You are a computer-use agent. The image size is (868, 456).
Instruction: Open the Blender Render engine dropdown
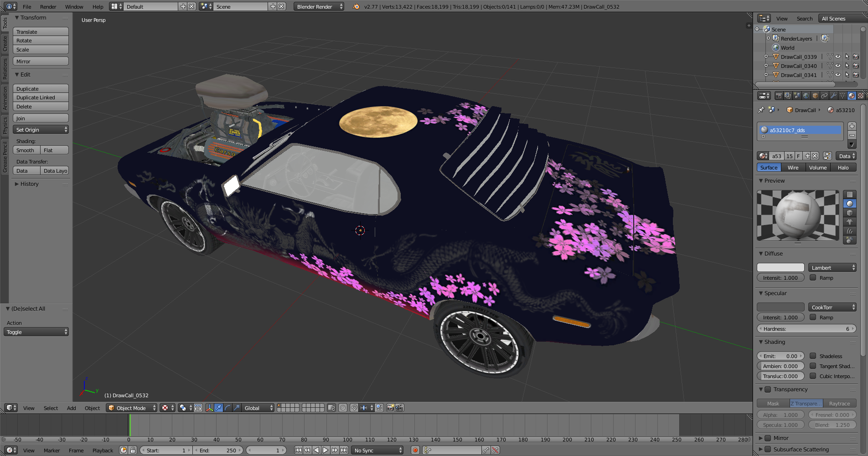pyautogui.click(x=319, y=6)
